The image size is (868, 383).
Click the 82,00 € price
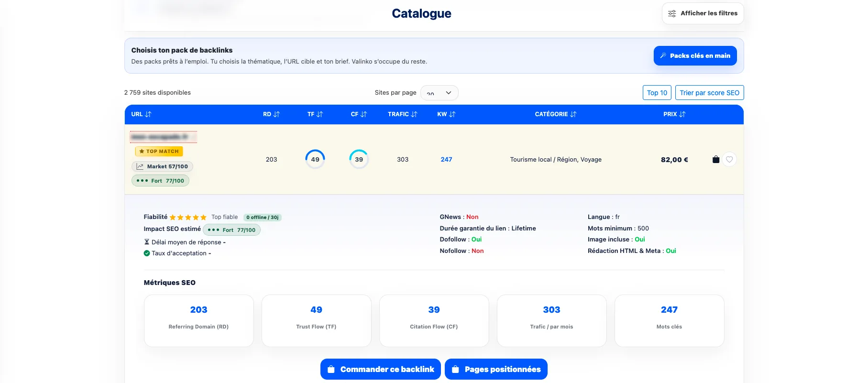pyautogui.click(x=674, y=160)
